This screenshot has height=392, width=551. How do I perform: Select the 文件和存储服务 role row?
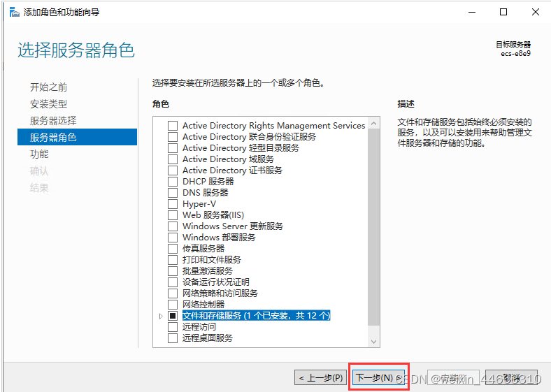pos(256,316)
